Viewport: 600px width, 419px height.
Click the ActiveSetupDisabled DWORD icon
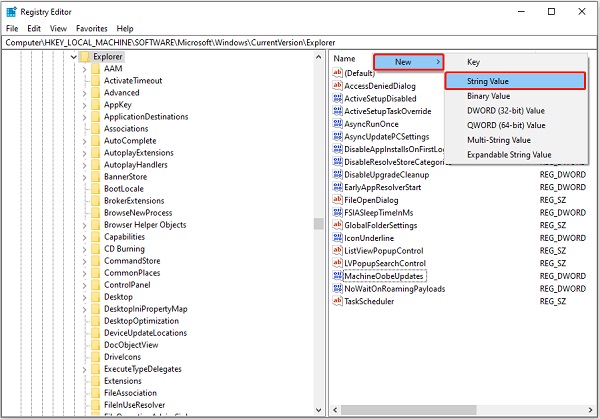coord(338,98)
